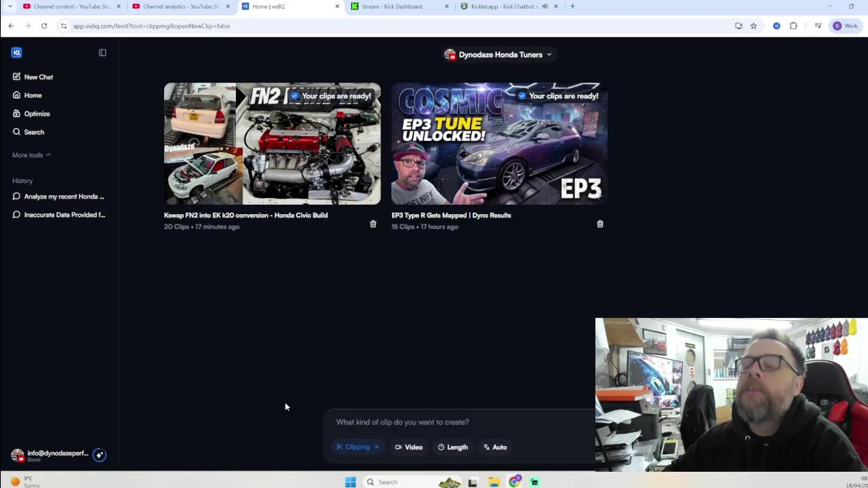868x488 pixels.
Task: Open browser extensions puzzle icon
Action: [793, 26]
